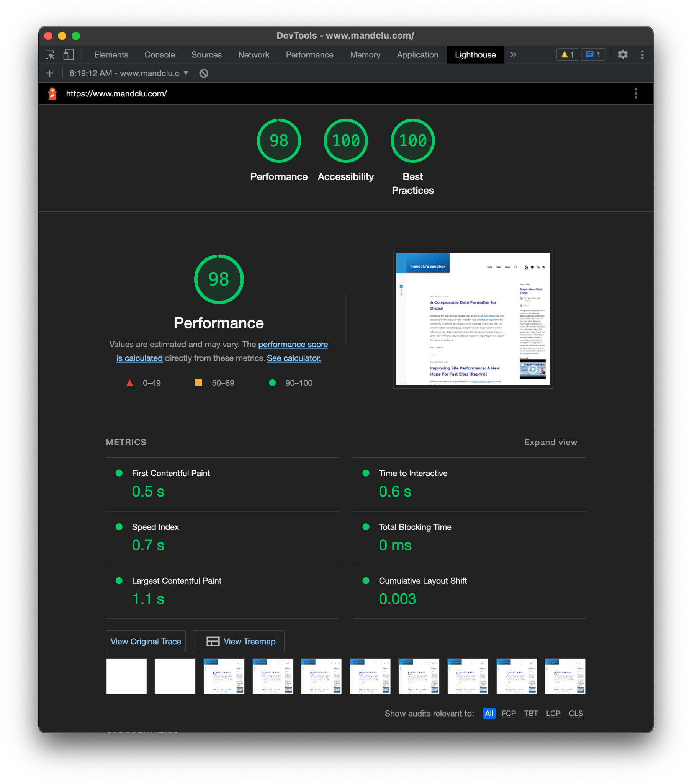Click the plus icon for new report

pos(50,73)
